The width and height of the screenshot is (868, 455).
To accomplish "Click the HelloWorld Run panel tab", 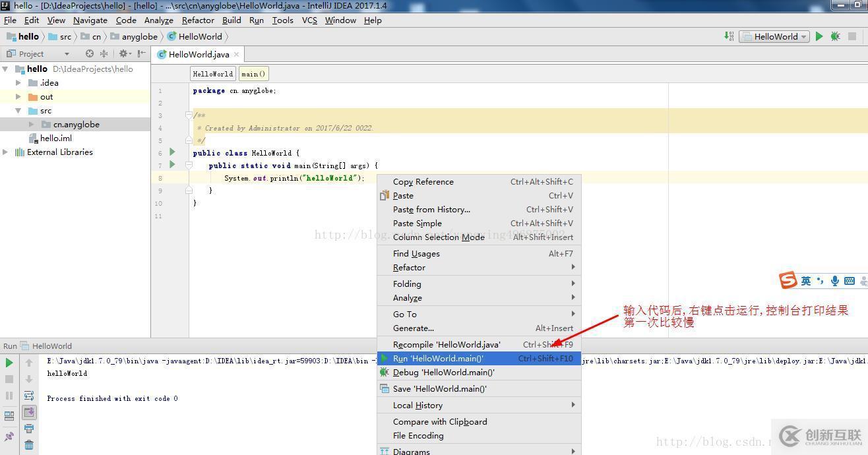I will 46,346.
